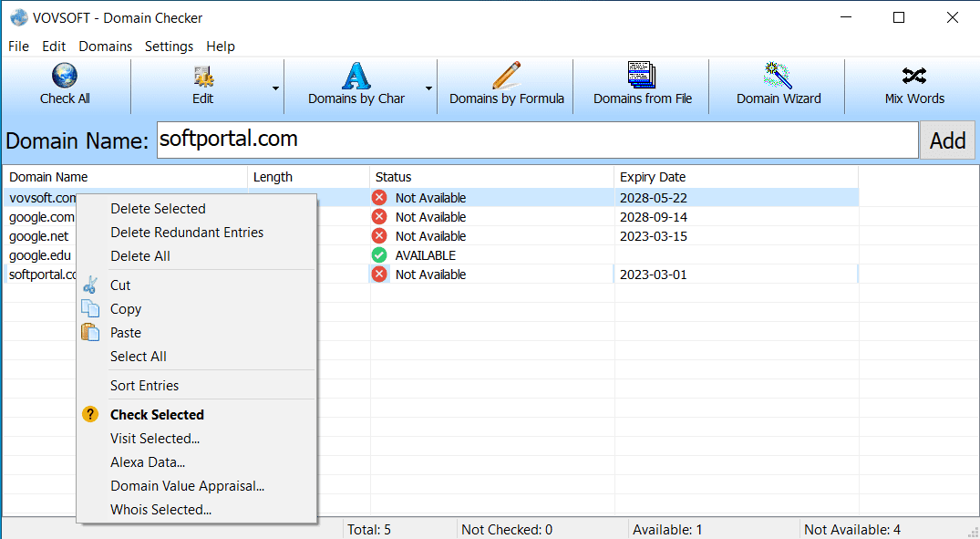Open the Edit menu in menu bar
Screen dimensions: 980x539
[54, 47]
